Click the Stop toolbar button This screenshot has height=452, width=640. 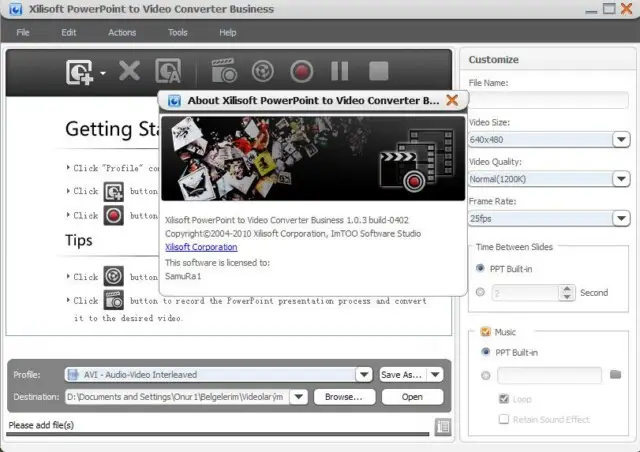coord(378,71)
